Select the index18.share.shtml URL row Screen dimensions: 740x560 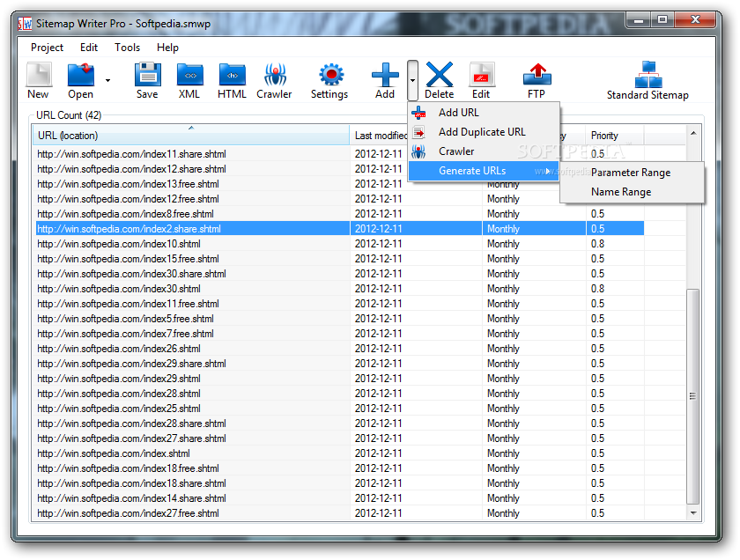point(340,483)
